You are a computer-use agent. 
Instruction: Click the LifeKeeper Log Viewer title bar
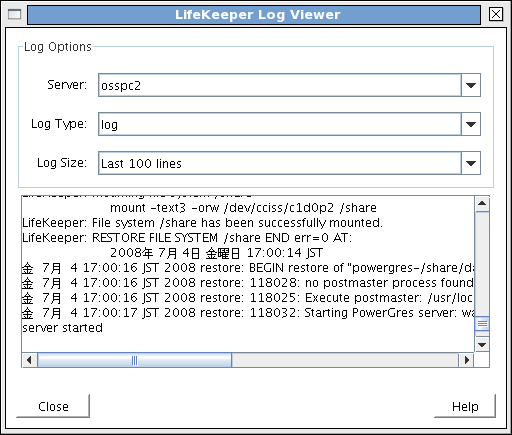click(254, 15)
